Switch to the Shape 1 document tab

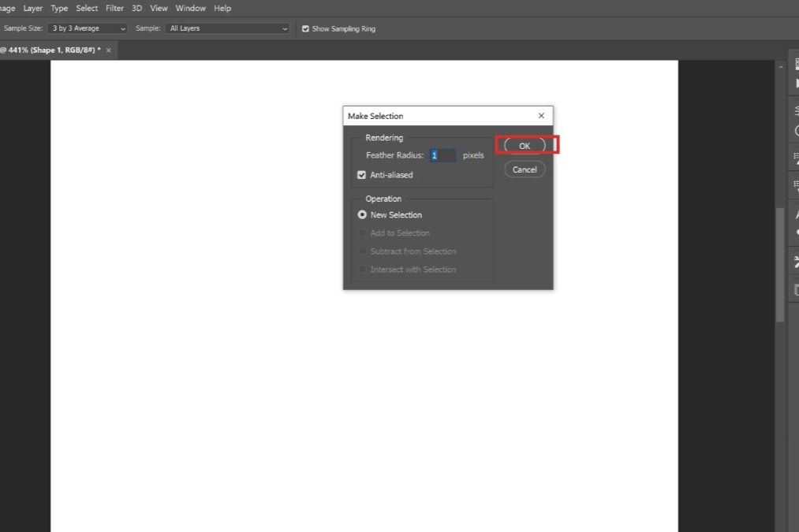coord(50,50)
